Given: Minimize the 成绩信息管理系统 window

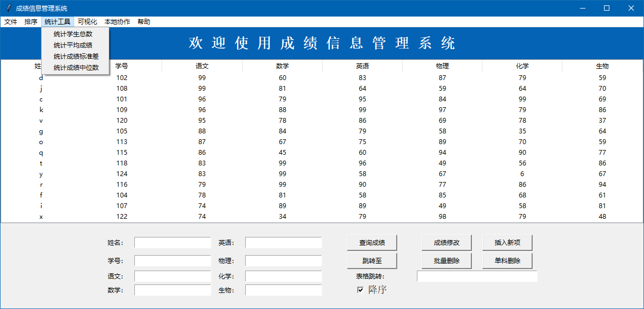Looking at the screenshot, I should point(582,8).
